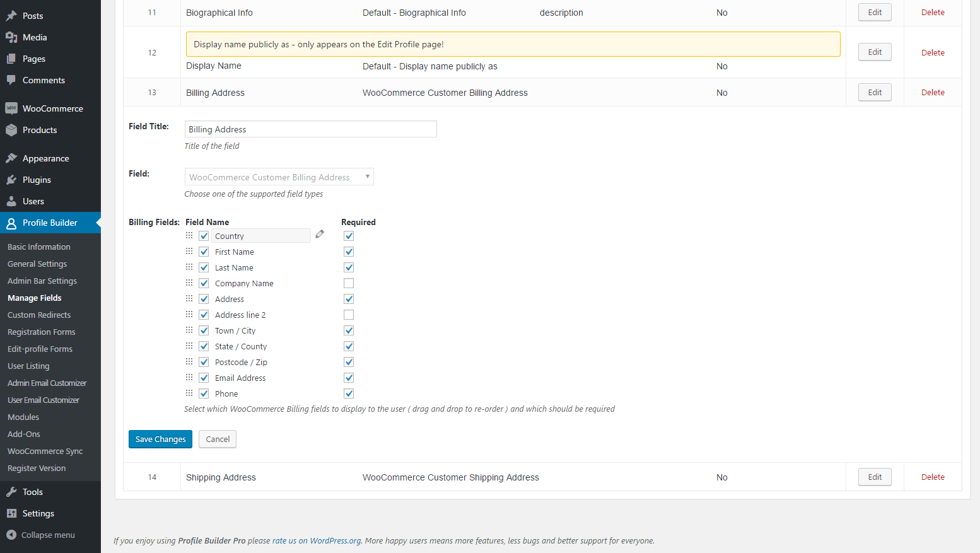Click the drag handle for Company Name
Image resolution: width=980 pixels, height=553 pixels.
[x=189, y=282]
